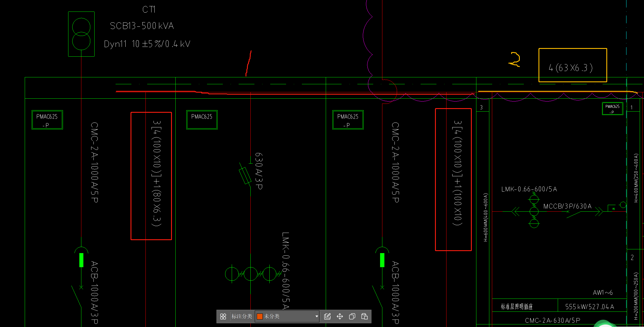Click the 555kW/527.04A value
Image resolution: width=644 pixels, height=327 pixels.
[589, 307]
